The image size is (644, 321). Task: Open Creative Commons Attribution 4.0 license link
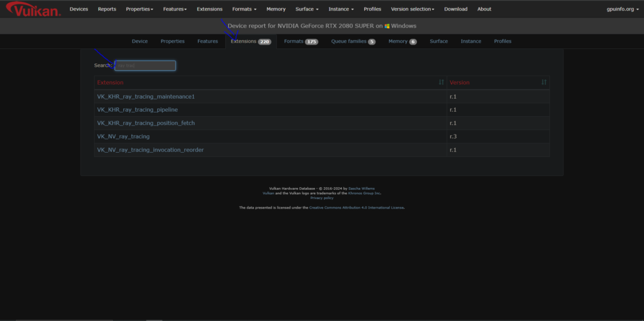click(357, 208)
